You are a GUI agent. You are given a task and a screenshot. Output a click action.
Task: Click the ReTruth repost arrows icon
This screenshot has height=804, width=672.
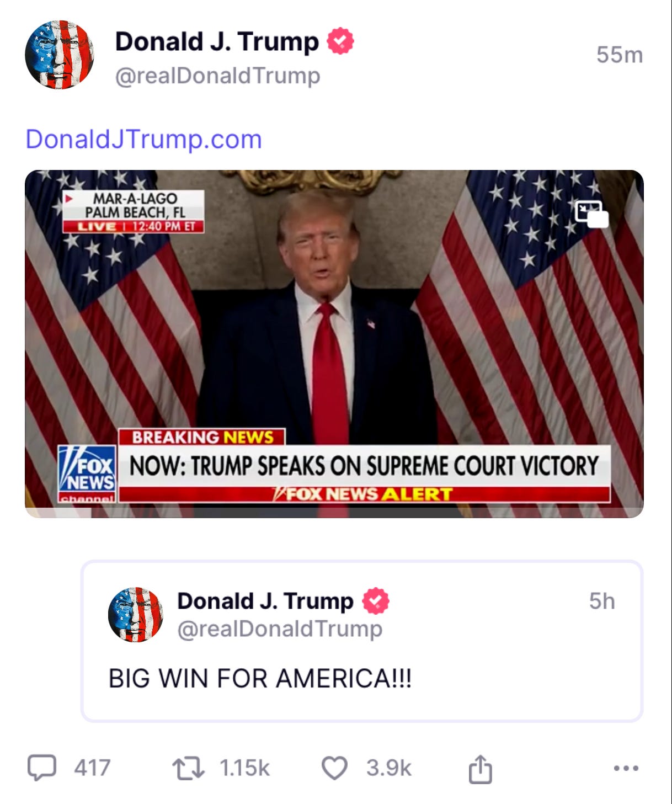(188, 768)
